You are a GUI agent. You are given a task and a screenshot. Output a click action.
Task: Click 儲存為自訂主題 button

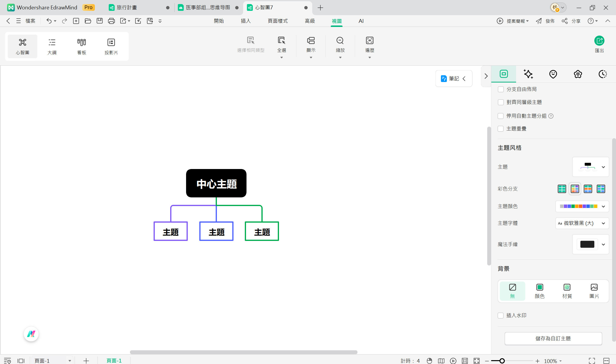click(553, 339)
